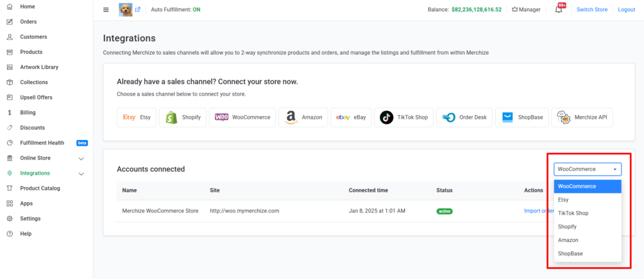644x279 pixels.
Task: Click the Upsell Offers icon in sidebar
Action: click(x=10, y=97)
